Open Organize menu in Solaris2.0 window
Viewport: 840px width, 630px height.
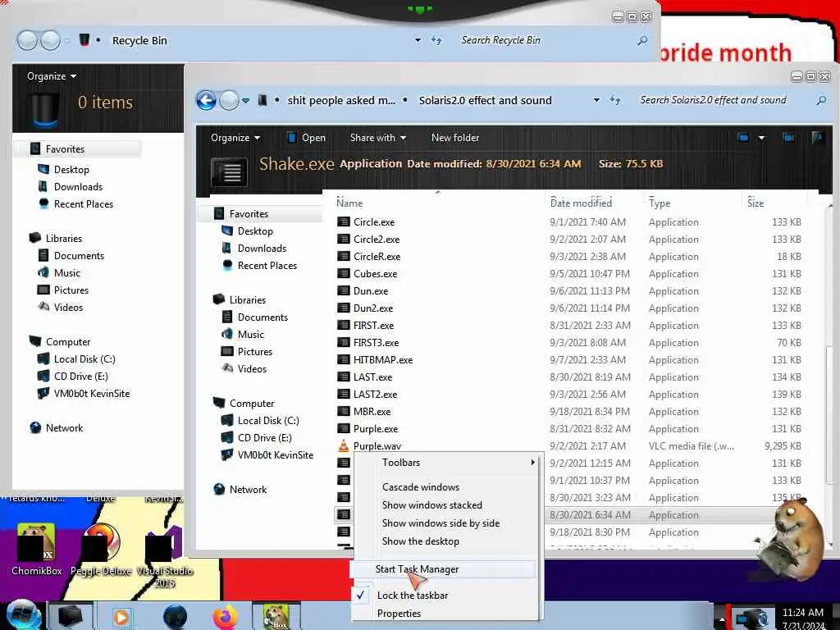click(235, 138)
